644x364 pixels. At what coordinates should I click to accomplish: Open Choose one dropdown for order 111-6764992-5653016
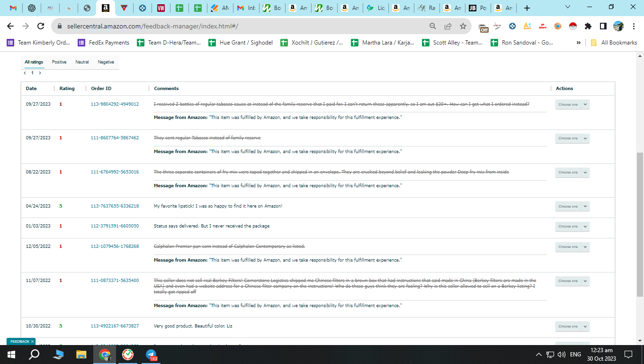click(x=572, y=173)
